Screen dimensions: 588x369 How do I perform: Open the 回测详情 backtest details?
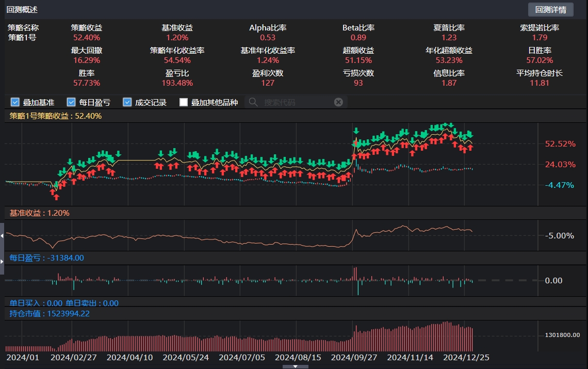coord(550,9)
